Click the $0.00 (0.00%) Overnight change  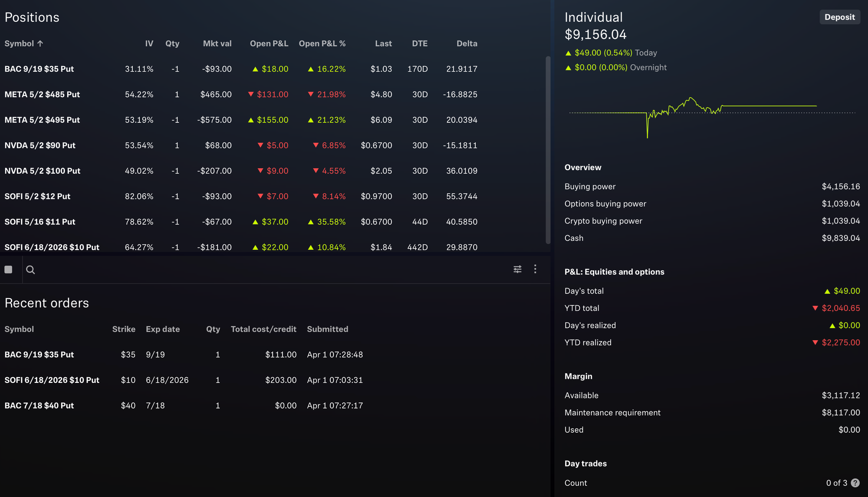pyautogui.click(x=616, y=68)
